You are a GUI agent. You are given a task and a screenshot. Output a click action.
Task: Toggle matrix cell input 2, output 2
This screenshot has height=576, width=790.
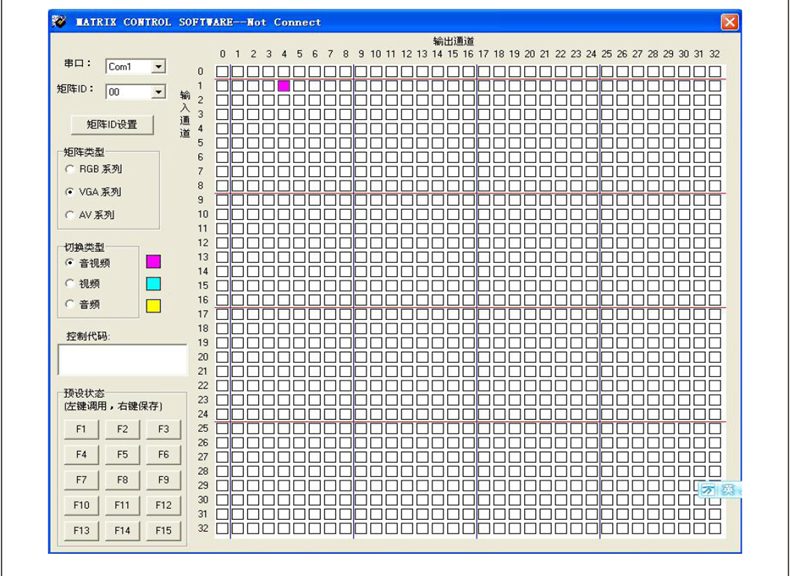click(x=253, y=100)
